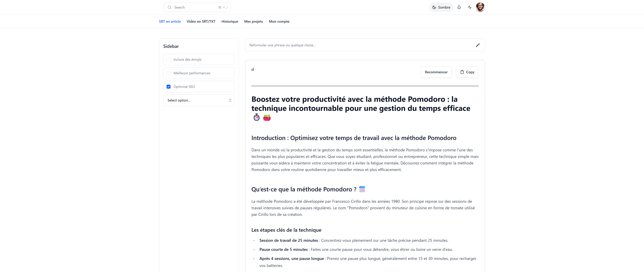The image size is (644, 272).
Task: Open the user profile avatar
Action: click(x=480, y=7)
